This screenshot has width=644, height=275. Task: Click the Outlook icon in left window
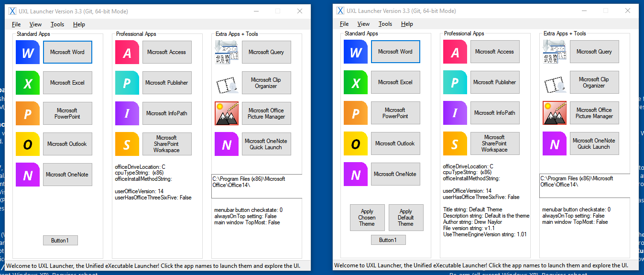click(x=28, y=144)
